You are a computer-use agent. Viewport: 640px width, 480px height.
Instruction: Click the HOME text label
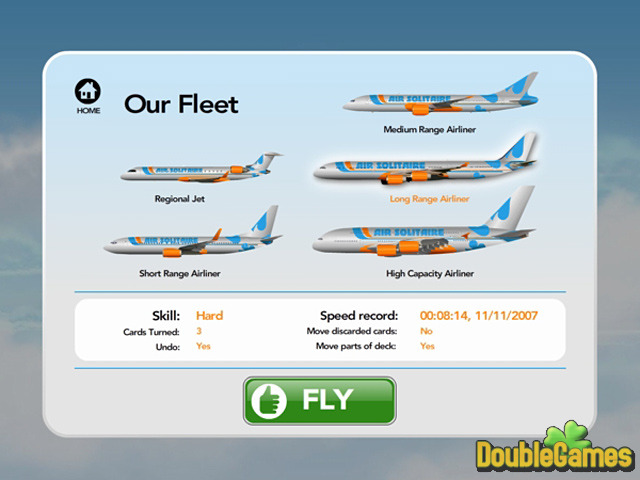88,111
